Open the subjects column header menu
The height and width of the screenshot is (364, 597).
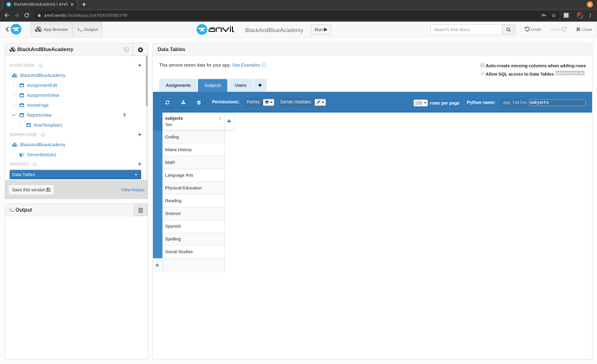point(220,118)
